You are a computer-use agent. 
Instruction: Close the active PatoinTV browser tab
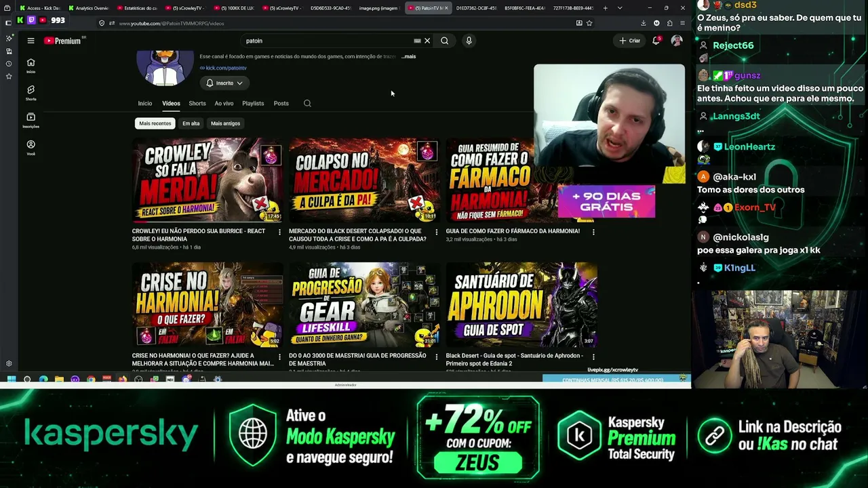446,8
